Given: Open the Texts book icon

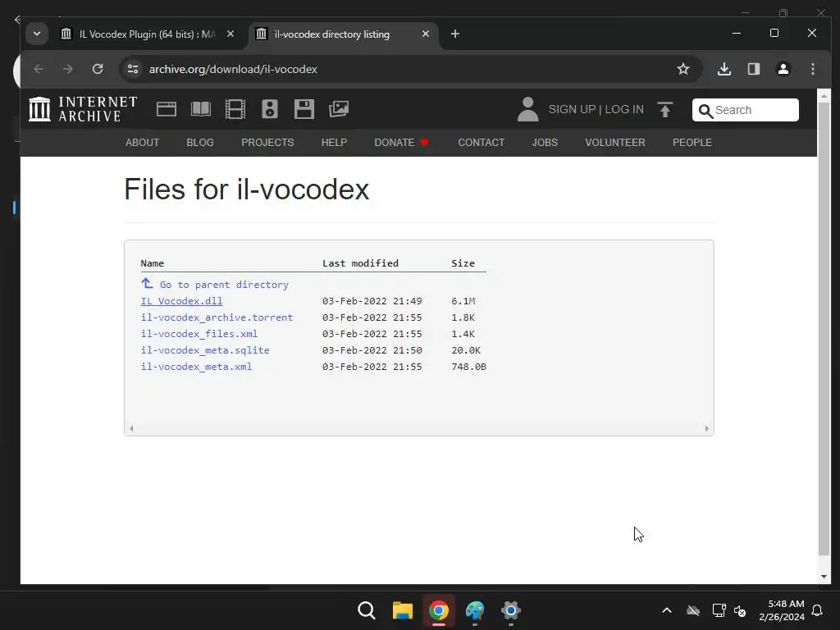Looking at the screenshot, I should pyautogui.click(x=201, y=109).
